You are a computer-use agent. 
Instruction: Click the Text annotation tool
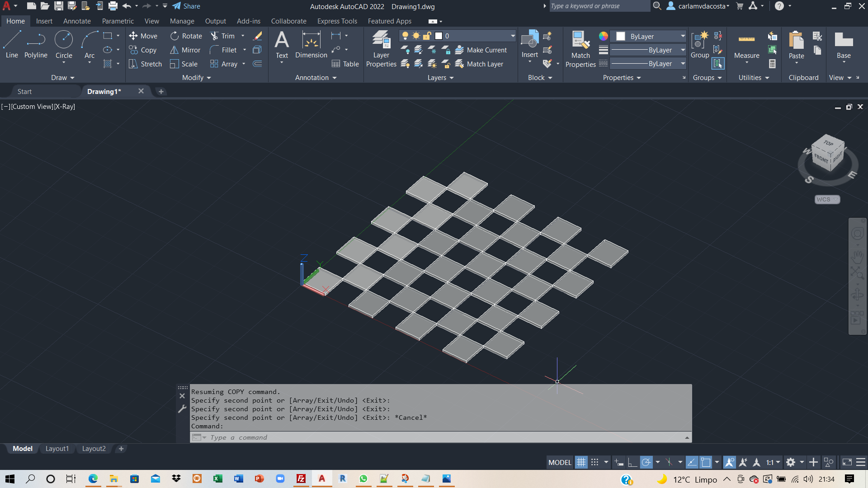282,45
